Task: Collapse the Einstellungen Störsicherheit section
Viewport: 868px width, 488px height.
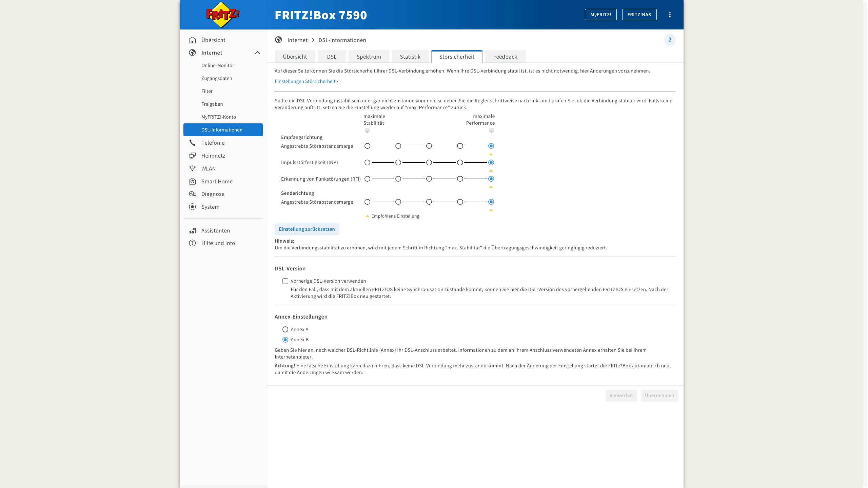Action: 307,81
